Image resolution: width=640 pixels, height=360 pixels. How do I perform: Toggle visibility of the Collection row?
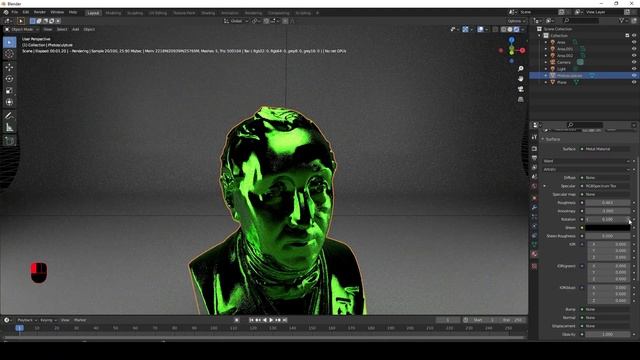(634, 36)
